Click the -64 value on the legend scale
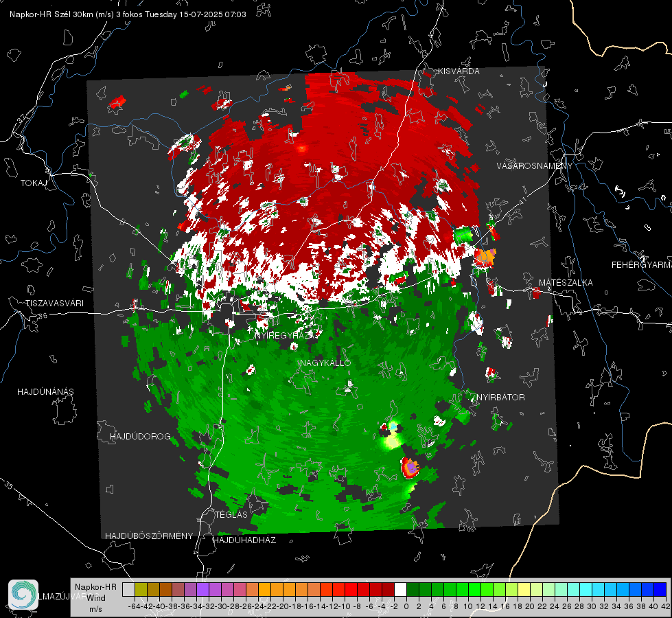The width and height of the screenshot is (672, 618). [x=135, y=606]
